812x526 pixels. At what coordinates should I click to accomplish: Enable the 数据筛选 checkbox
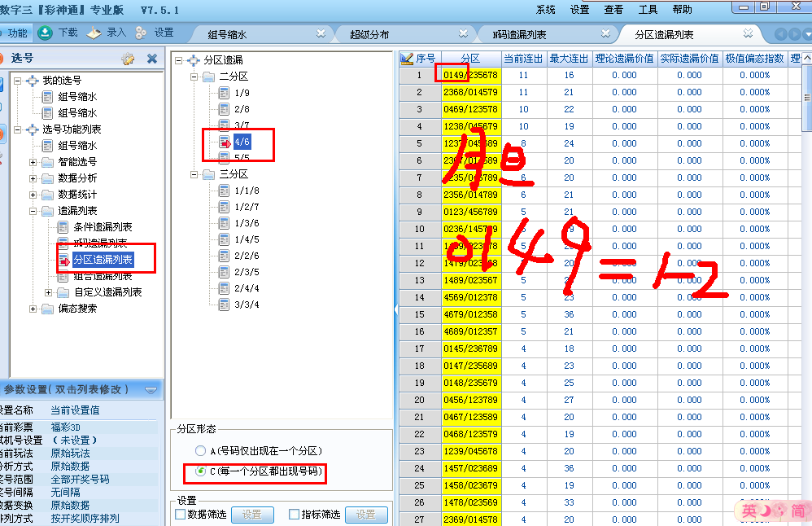tap(181, 514)
